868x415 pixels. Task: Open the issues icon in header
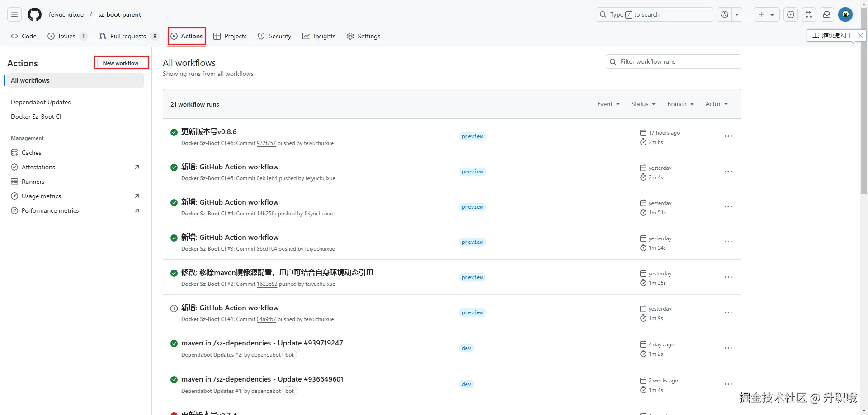click(x=791, y=14)
